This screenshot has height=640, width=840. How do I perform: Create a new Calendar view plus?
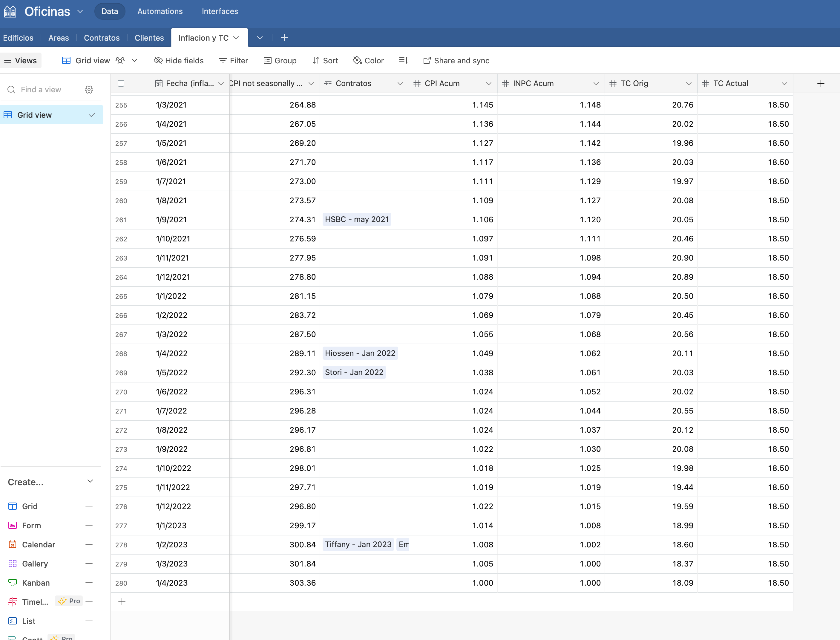click(89, 544)
